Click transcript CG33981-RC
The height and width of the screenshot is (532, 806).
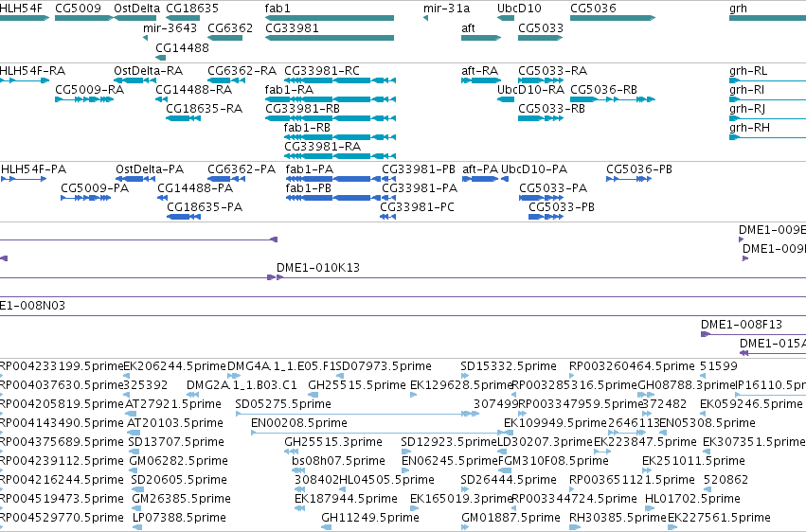click(x=322, y=70)
